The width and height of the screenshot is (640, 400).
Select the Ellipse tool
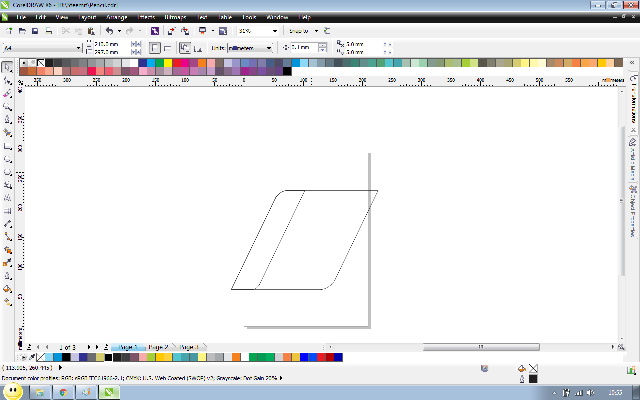(x=7, y=159)
